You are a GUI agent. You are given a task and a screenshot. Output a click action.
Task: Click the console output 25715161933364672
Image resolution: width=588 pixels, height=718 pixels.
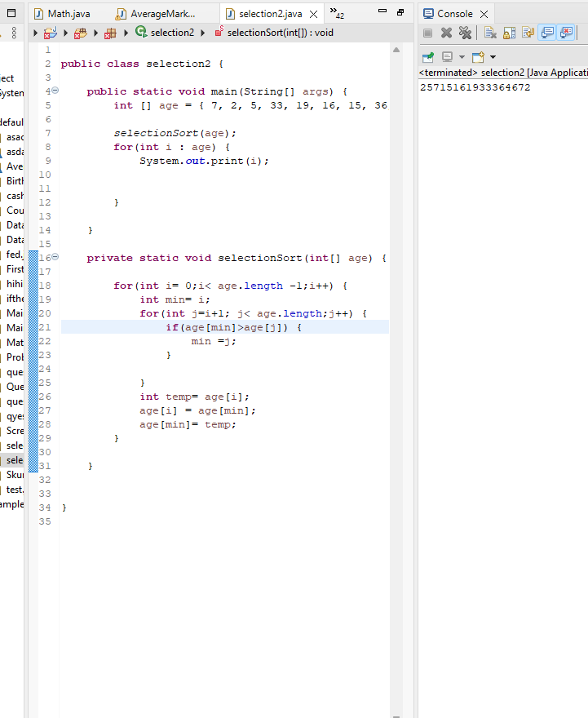click(475, 87)
